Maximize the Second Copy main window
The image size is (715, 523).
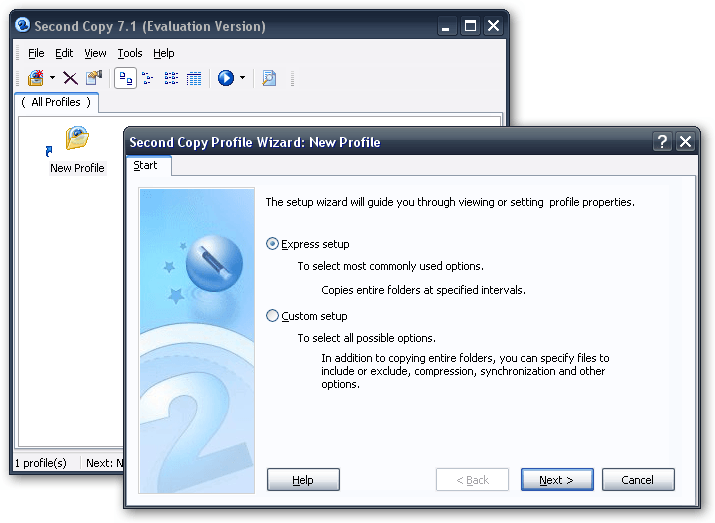[x=470, y=26]
